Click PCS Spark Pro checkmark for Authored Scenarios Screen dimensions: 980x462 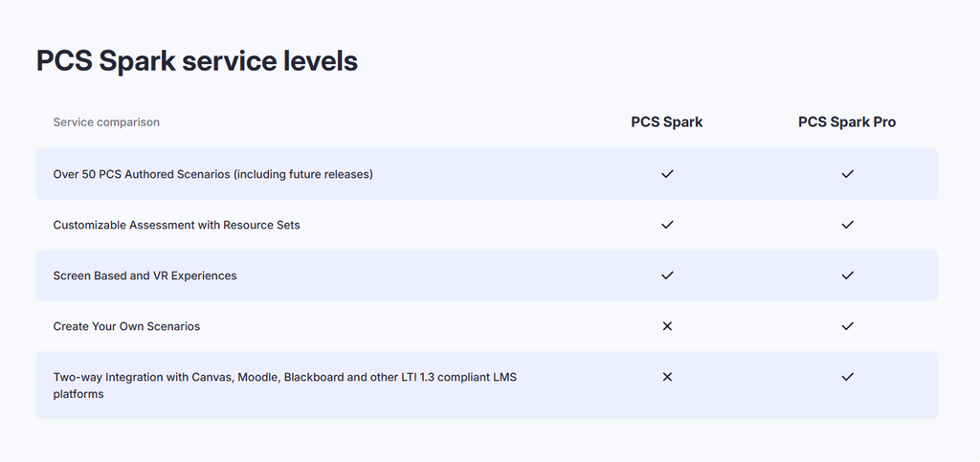coord(847,174)
